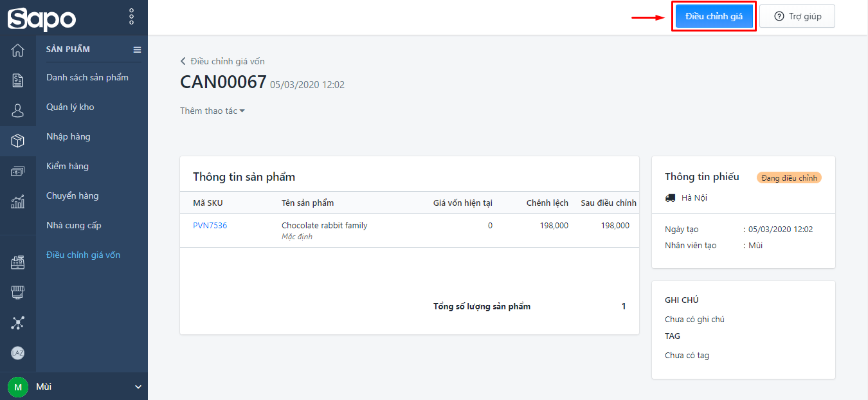Open the Lazada channel icon

point(18,353)
